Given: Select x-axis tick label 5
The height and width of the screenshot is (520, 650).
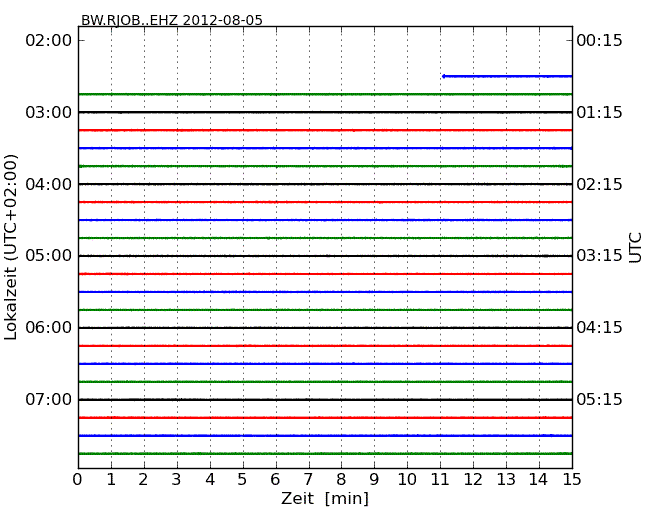Looking at the screenshot, I should [243, 480].
